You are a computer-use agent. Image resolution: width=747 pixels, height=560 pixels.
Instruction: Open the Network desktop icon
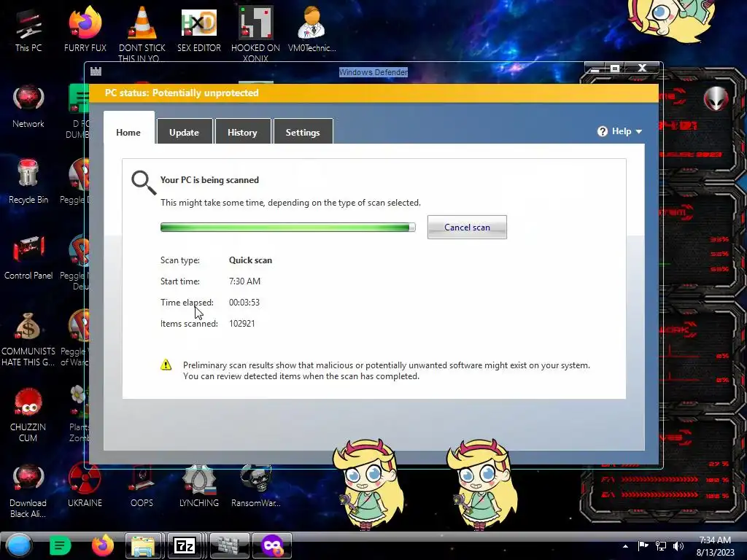point(28,106)
